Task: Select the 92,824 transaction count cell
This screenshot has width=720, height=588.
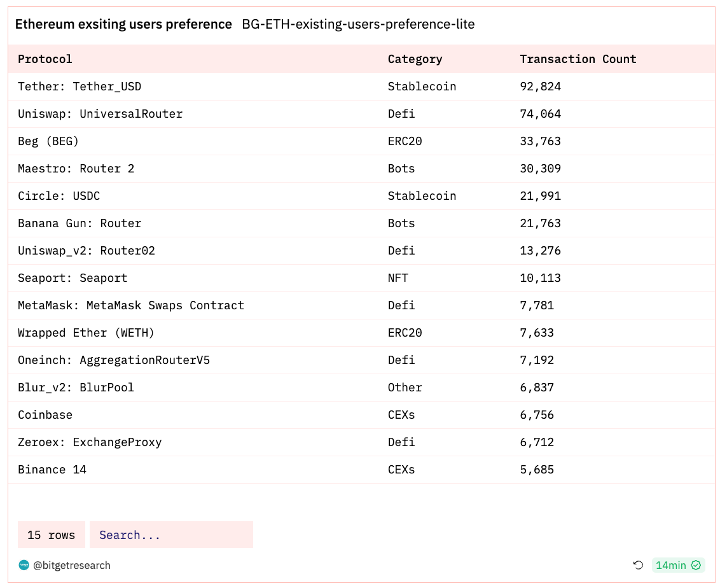Action: click(x=541, y=87)
